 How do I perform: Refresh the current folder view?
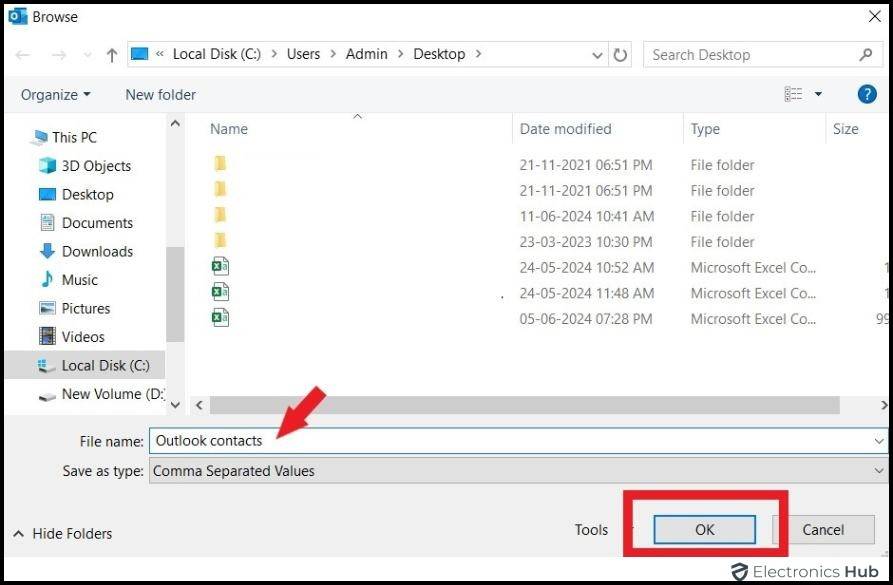(x=620, y=55)
